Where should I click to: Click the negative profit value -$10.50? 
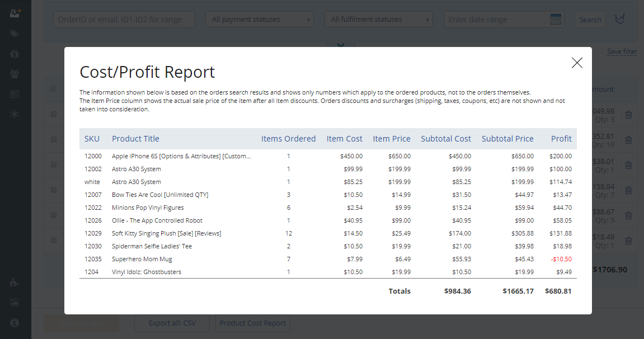point(561,259)
